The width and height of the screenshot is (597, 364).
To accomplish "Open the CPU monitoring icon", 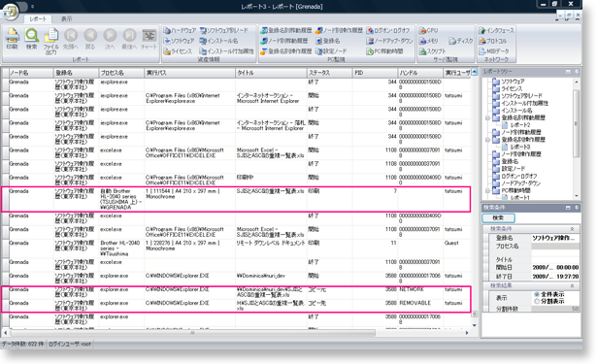I will pos(422,30).
